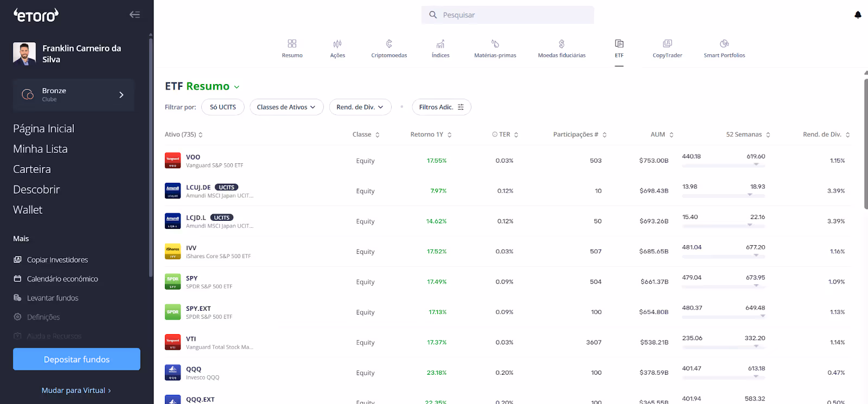Expand the Bronze Clube panel
This screenshot has width=868, height=404.
point(74,95)
